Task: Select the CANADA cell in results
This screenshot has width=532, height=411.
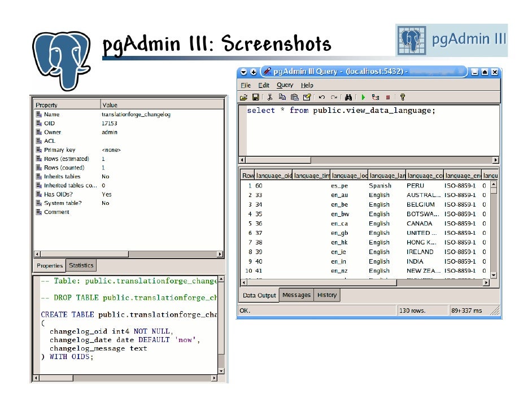Action: [x=420, y=224]
